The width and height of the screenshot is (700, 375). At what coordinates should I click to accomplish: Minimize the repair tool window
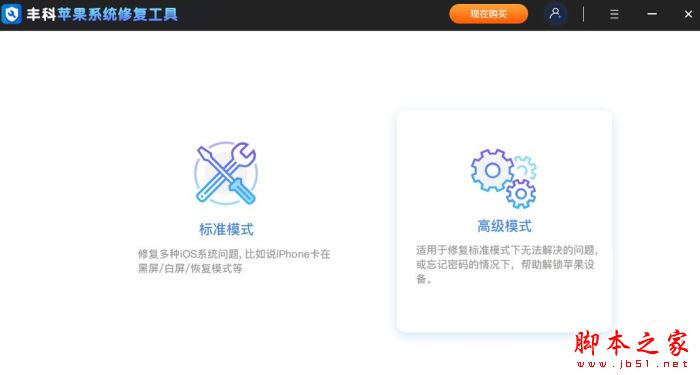[652, 14]
